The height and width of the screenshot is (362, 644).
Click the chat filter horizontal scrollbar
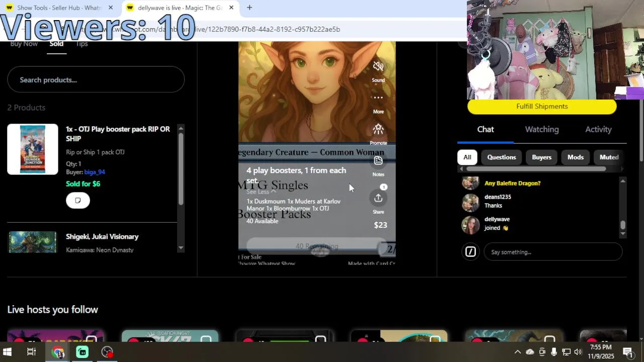coord(536,169)
